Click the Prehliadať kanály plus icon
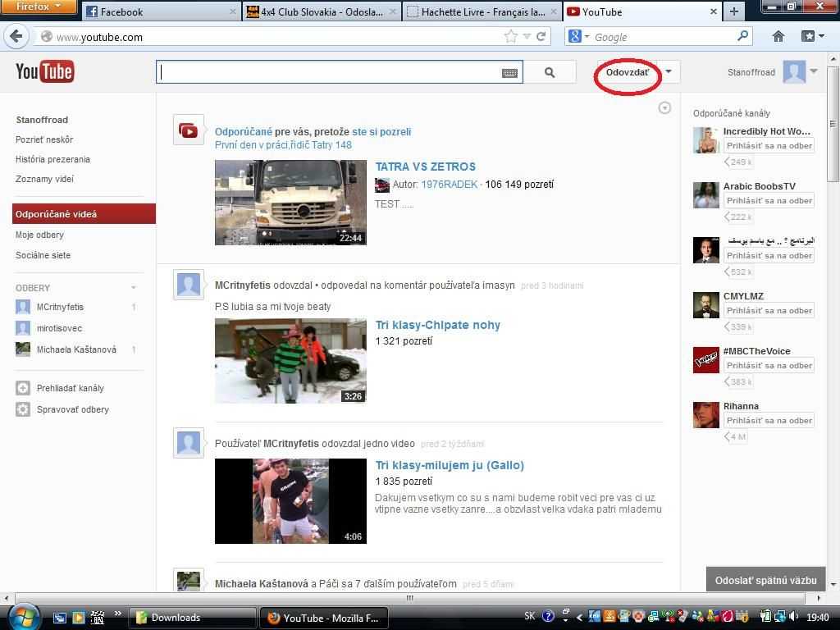Image resolution: width=840 pixels, height=630 pixels. coord(22,388)
